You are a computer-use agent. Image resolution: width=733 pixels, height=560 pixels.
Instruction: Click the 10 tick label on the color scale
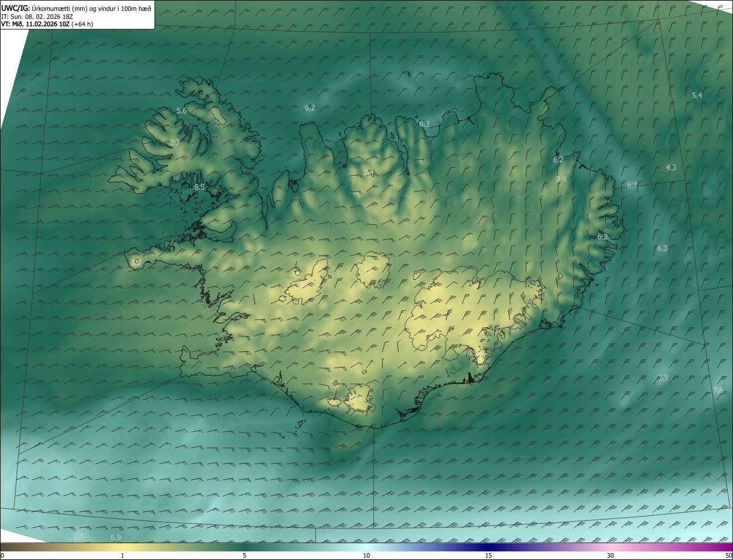click(x=366, y=555)
